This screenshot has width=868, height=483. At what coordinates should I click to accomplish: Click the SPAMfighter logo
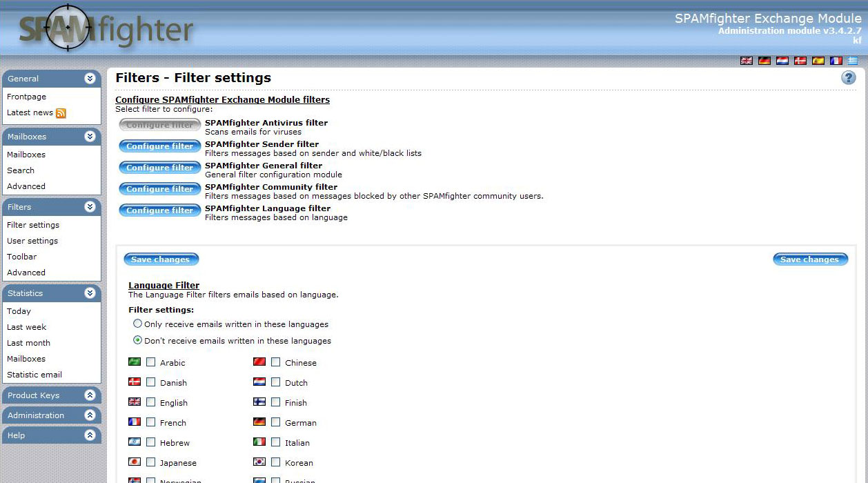(106, 29)
